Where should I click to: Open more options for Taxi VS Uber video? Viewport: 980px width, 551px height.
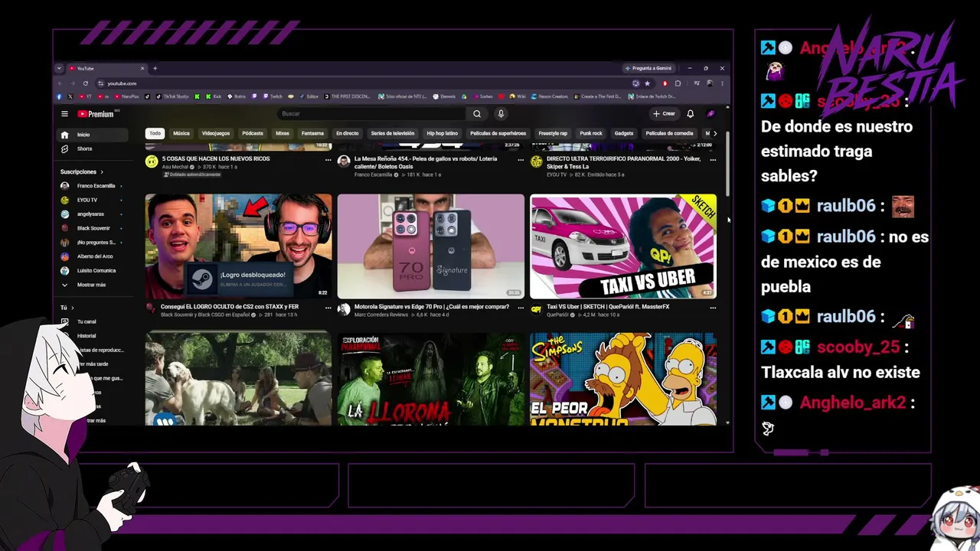pyautogui.click(x=713, y=308)
